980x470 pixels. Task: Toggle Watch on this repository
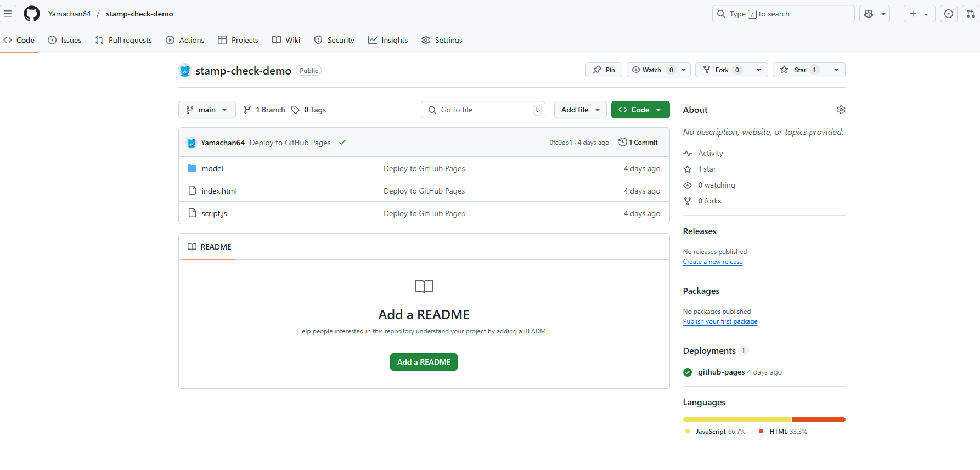[x=652, y=70]
